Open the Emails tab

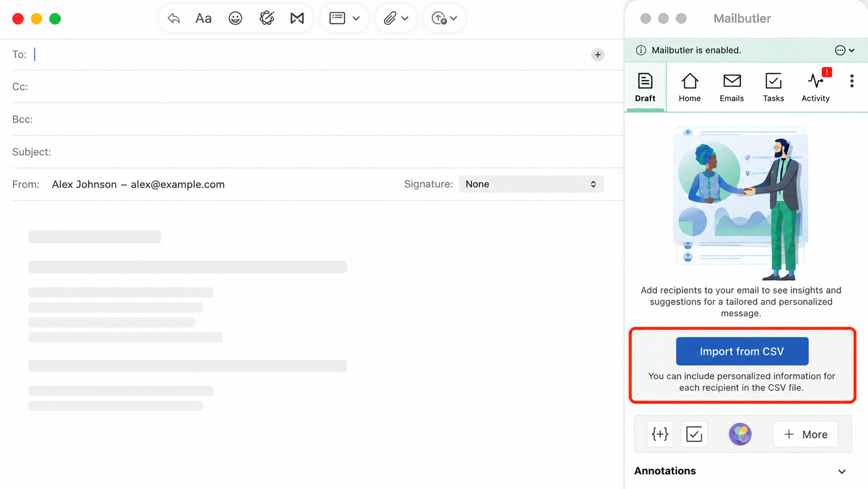click(731, 87)
